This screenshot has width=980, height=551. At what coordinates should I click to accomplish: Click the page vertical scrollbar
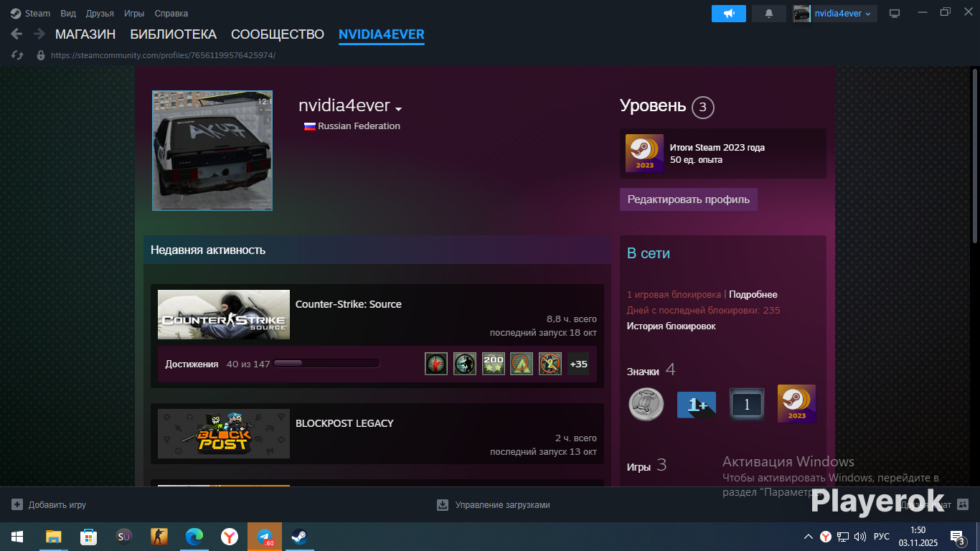975,156
